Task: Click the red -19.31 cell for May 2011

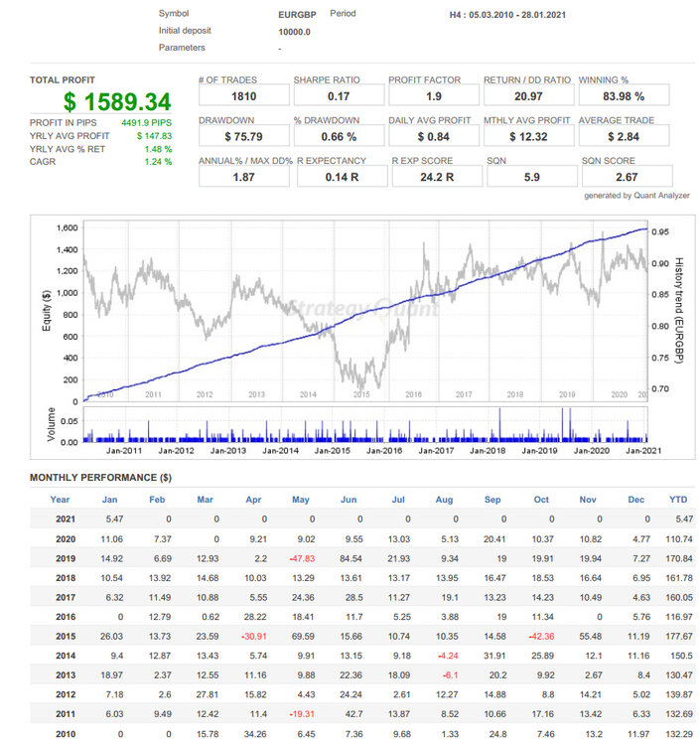Action: 302,714
